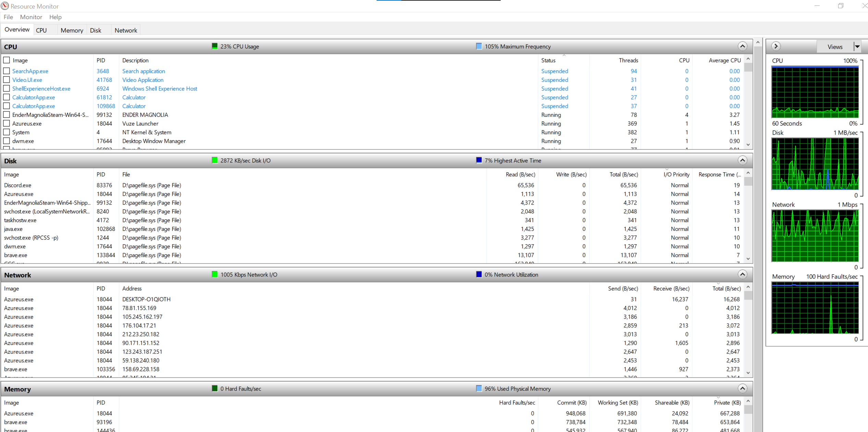This screenshot has height=432, width=868.
Task: Check the ShellExperienceHost.exe checkbox
Action: [7, 88]
